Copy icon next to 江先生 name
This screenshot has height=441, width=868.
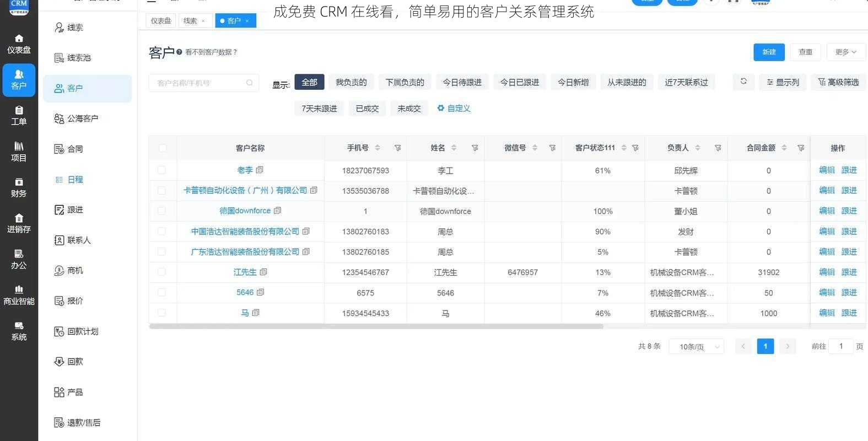pos(263,272)
